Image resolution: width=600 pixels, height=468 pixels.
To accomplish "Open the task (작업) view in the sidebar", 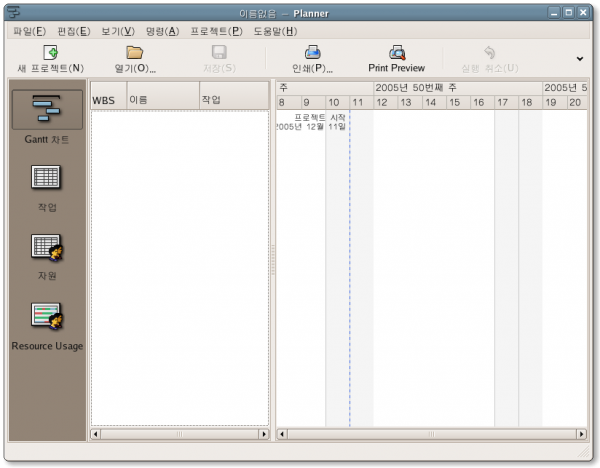I will point(46,177).
